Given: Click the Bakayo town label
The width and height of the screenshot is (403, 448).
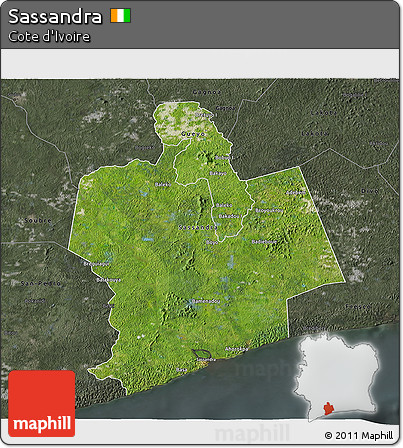Looking at the screenshot, I should click(x=218, y=173).
